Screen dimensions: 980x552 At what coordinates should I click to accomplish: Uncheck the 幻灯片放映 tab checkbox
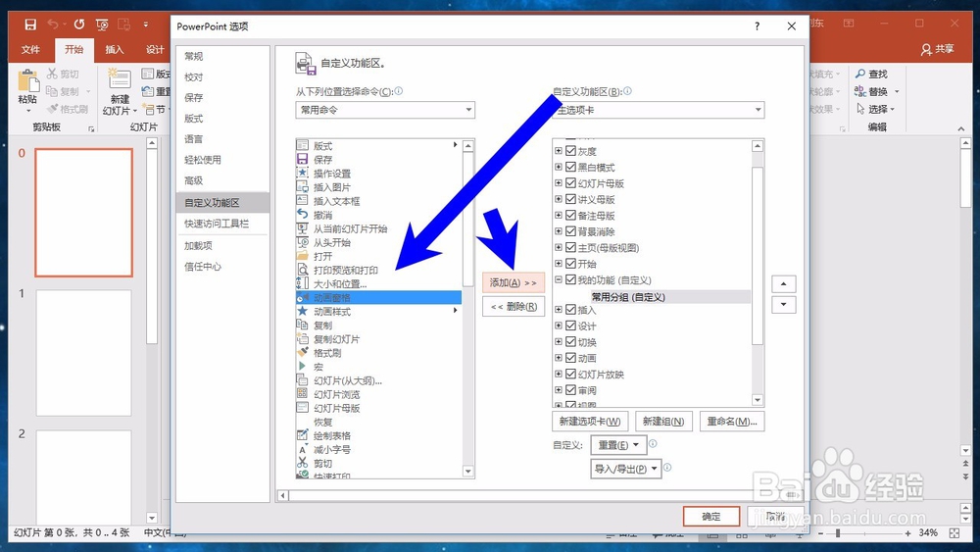pyautogui.click(x=570, y=374)
